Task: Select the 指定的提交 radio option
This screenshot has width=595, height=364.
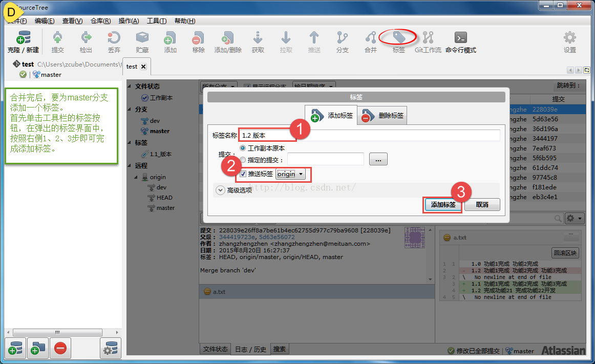Action: 243,160
